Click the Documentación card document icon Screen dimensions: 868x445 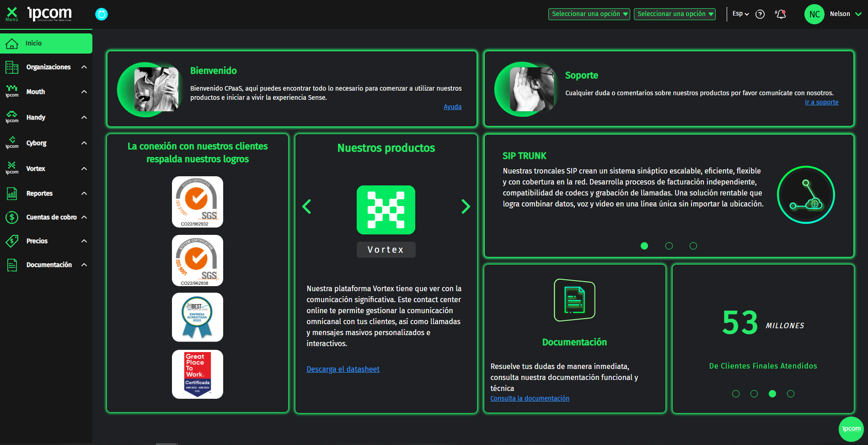574,300
